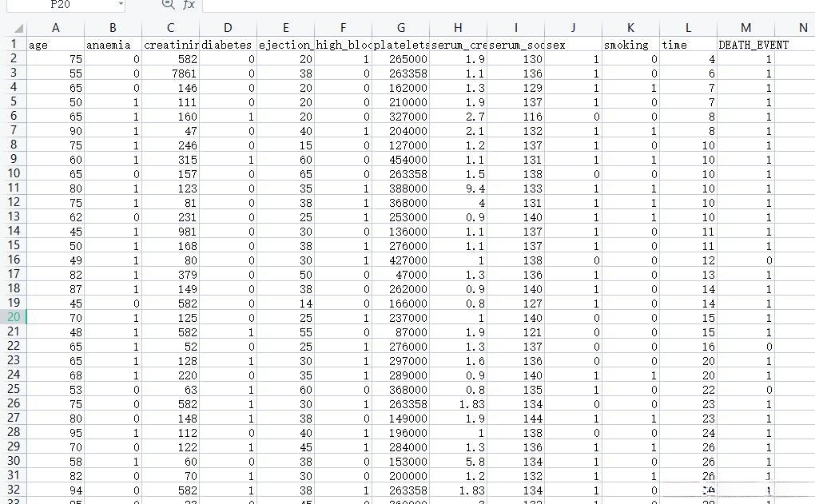The height and width of the screenshot is (504, 815).
Task: Click the time cell 4 in row 2
Action: point(688,59)
